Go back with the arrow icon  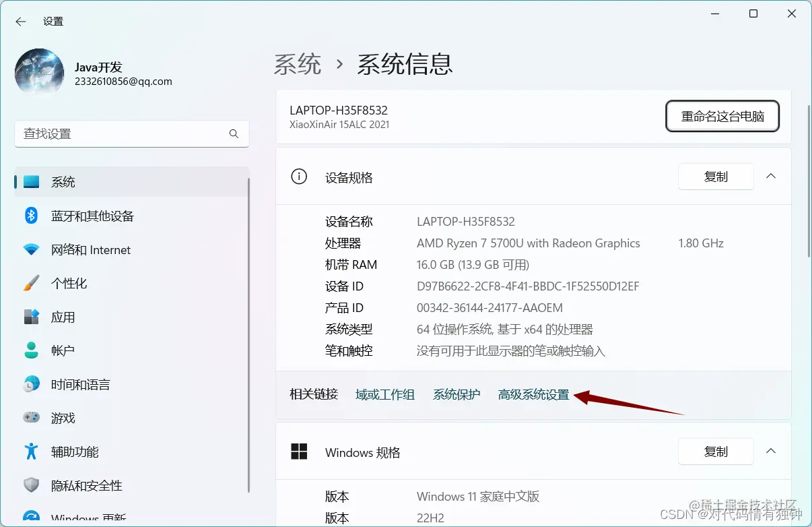click(21, 22)
